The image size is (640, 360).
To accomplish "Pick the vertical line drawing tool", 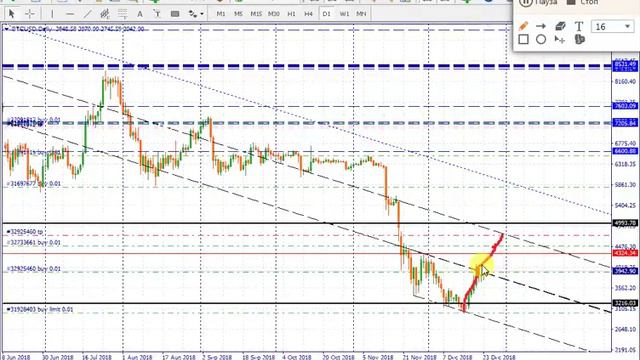I will (x=52, y=14).
